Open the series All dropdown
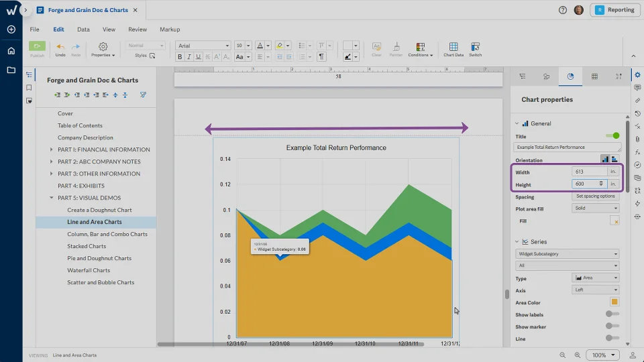Screen dimensions: 644x362 [567, 265]
